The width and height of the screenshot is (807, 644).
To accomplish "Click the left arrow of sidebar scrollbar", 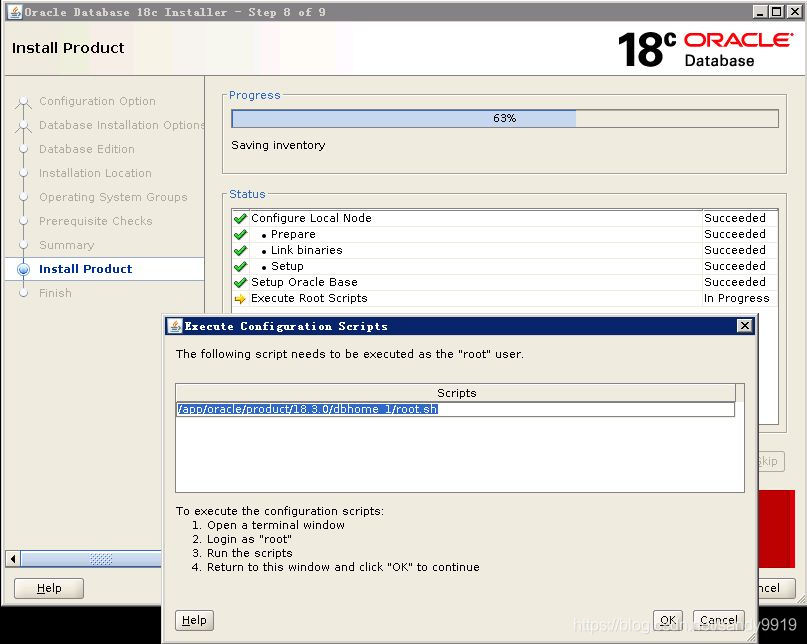I will pyautogui.click(x=13, y=559).
